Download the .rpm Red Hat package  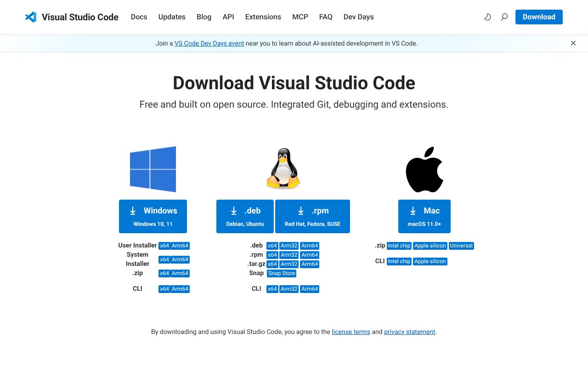(x=312, y=216)
